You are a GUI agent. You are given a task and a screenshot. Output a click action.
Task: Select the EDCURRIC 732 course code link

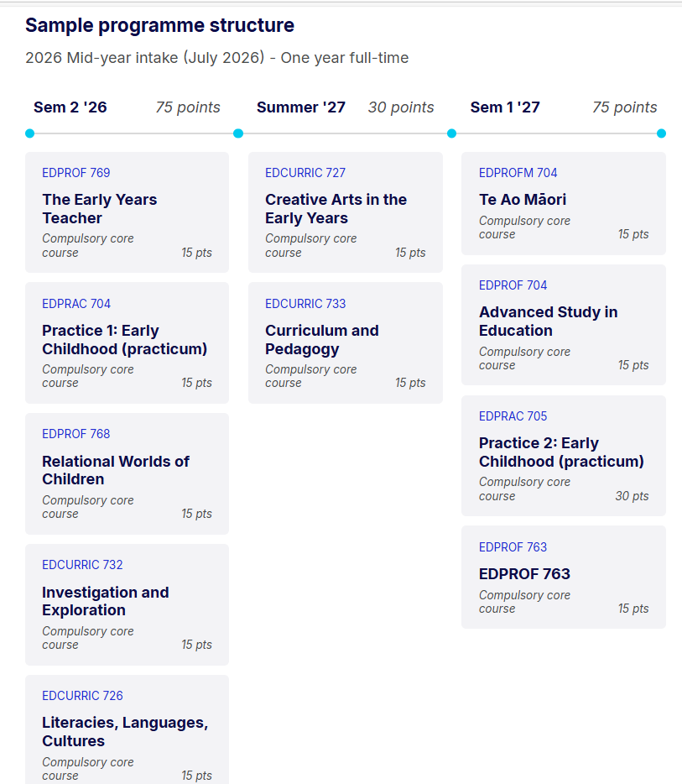(82, 565)
